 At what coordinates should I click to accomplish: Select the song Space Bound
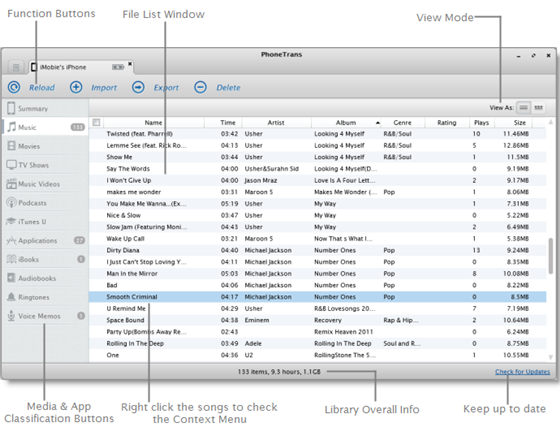point(318,320)
